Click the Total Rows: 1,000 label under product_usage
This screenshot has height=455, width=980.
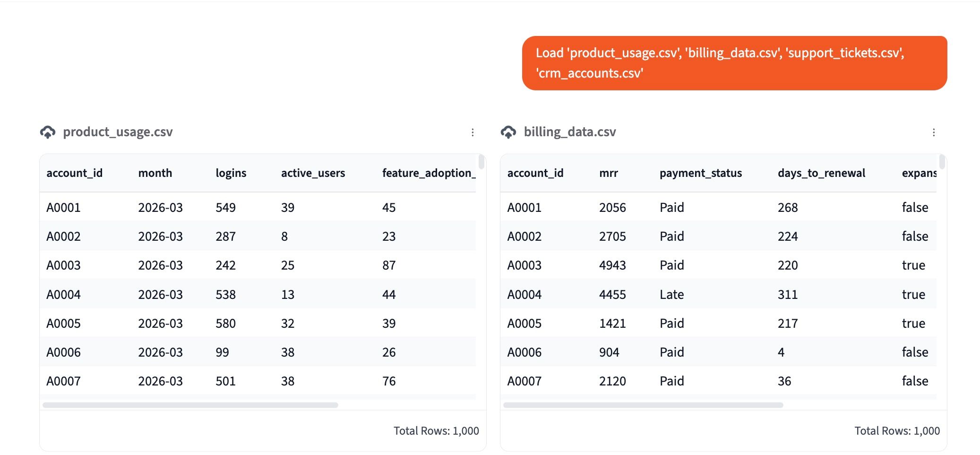click(x=436, y=431)
